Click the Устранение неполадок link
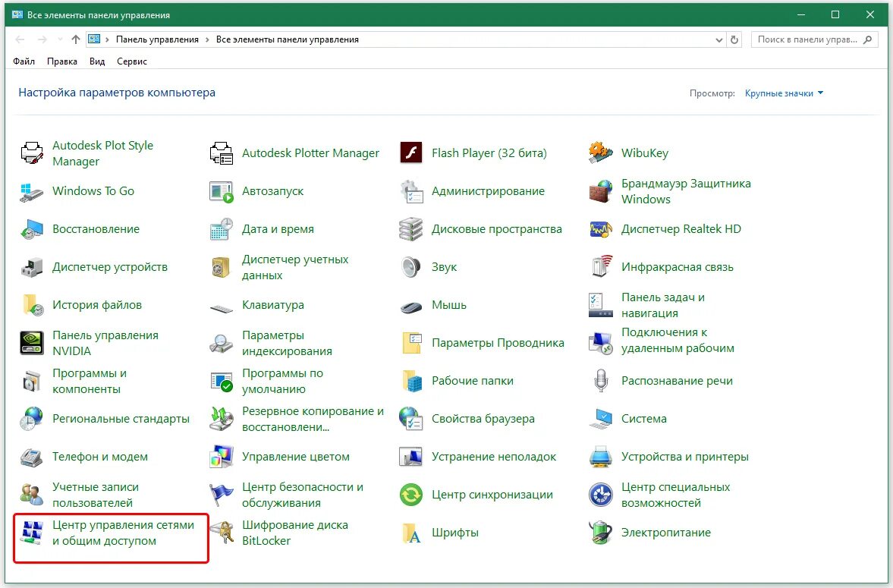Viewport: 893px width, 588px height. click(494, 457)
